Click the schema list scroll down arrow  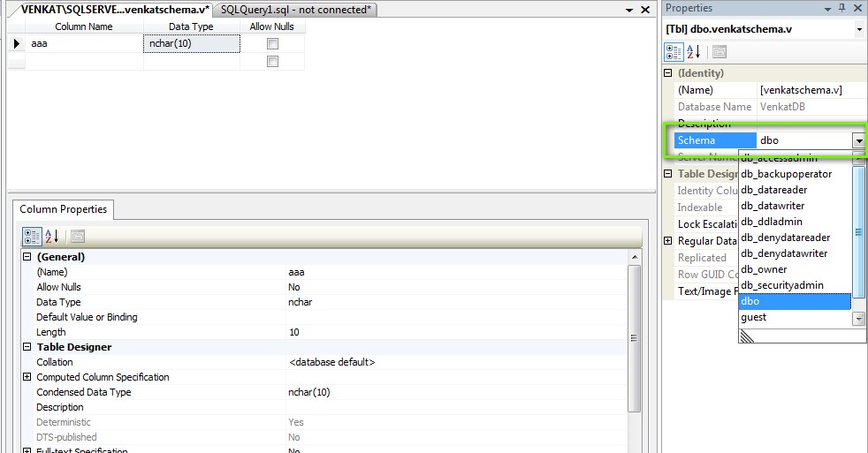tap(858, 319)
